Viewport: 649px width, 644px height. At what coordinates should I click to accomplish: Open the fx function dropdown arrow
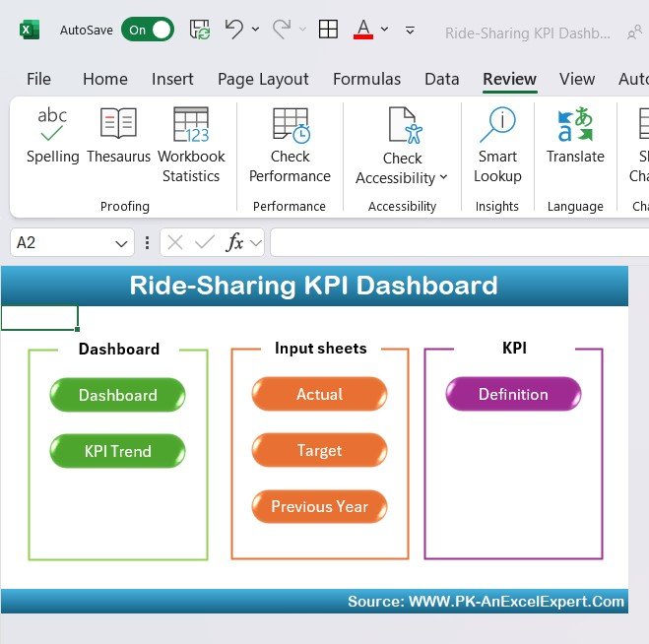coord(256,242)
